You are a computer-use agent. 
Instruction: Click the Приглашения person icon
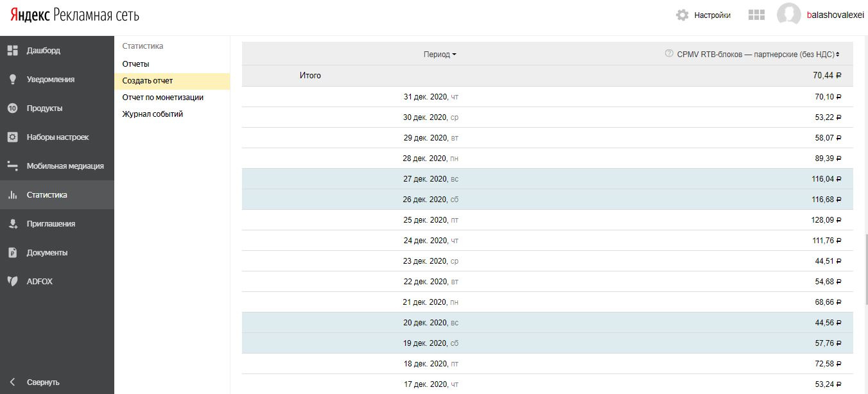(12, 224)
